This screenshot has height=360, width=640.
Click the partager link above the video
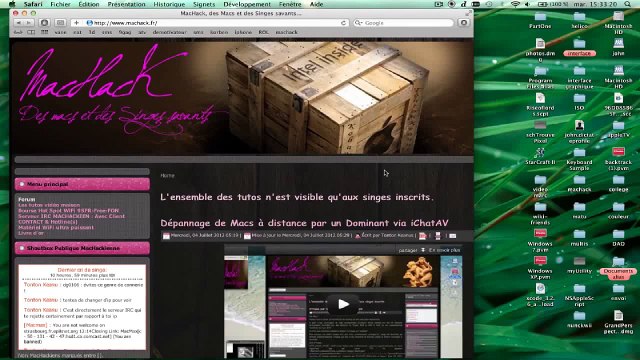[x=408, y=250]
